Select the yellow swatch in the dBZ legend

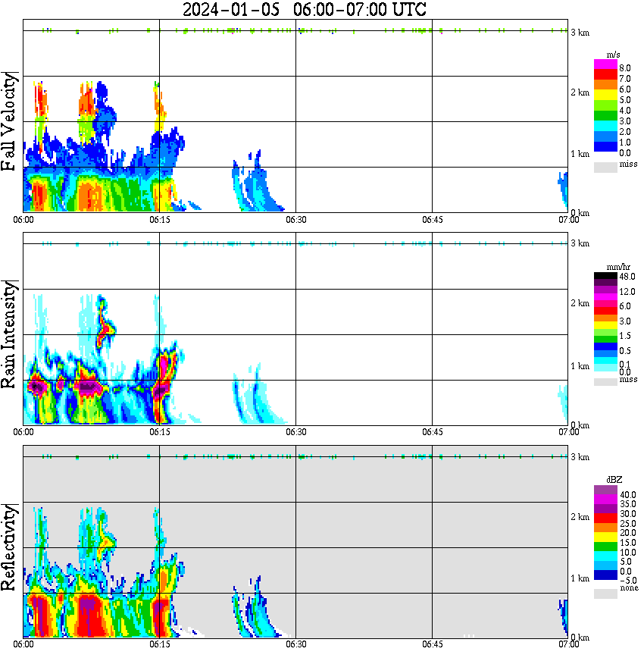click(x=605, y=537)
